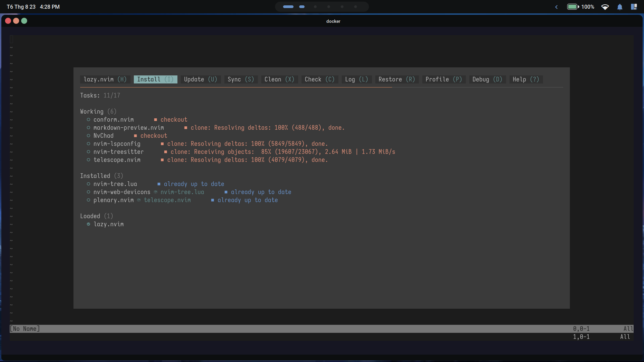The height and width of the screenshot is (362, 644).
Task: Click the dependency icon before telescope.nvim link
Action: coord(139,200)
